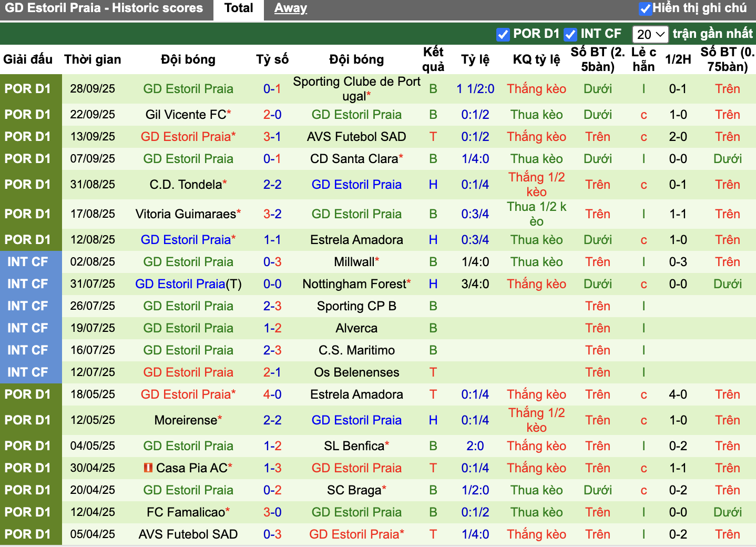The width and height of the screenshot is (756, 547).
Task: Select the GD Estoril Praia - Historic scores title
Action: tap(104, 8)
